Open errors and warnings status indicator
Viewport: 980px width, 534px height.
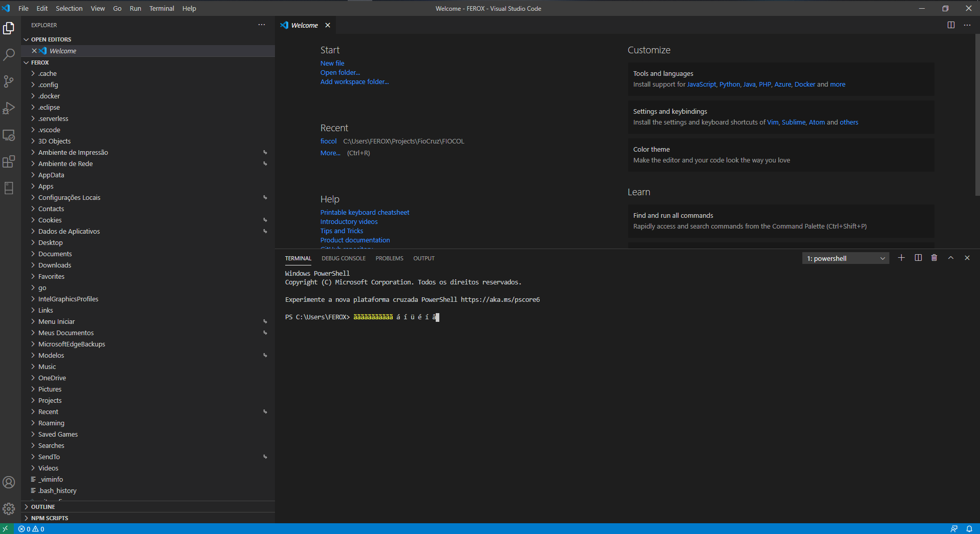(31, 529)
